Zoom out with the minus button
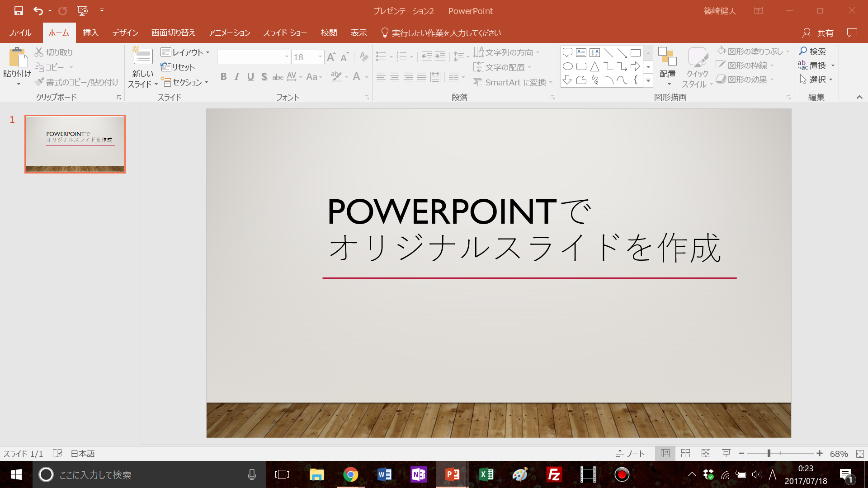This screenshot has height=488, width=868. click(741, 453)
